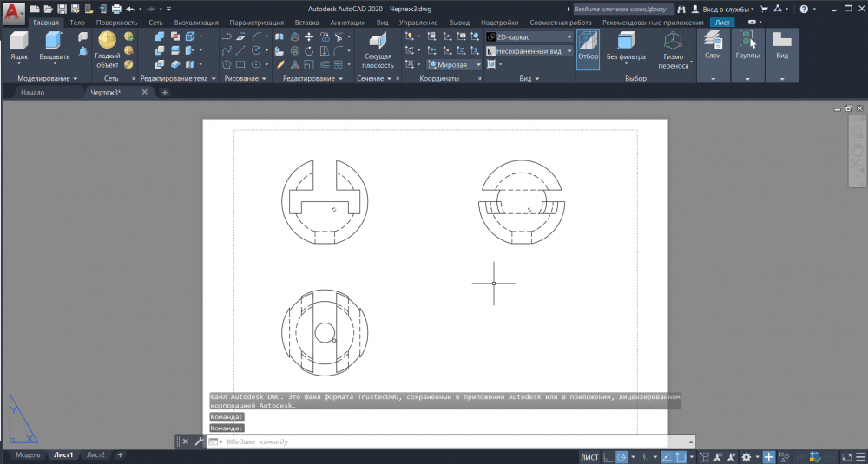This screenshot has width=868, height=464.
Task: Toggle polar tracking in the status bar
Action: click(x=622, y=456)
